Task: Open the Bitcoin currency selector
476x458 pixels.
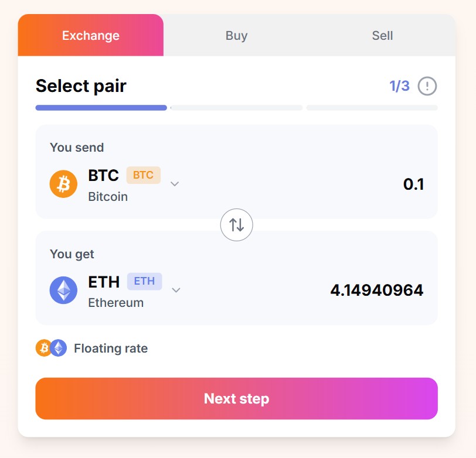Action: (x=114, y=184)
